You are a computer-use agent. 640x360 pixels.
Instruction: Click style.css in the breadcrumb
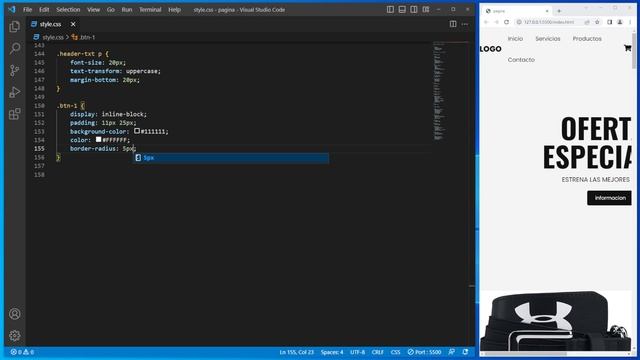[x=53, y=37]
